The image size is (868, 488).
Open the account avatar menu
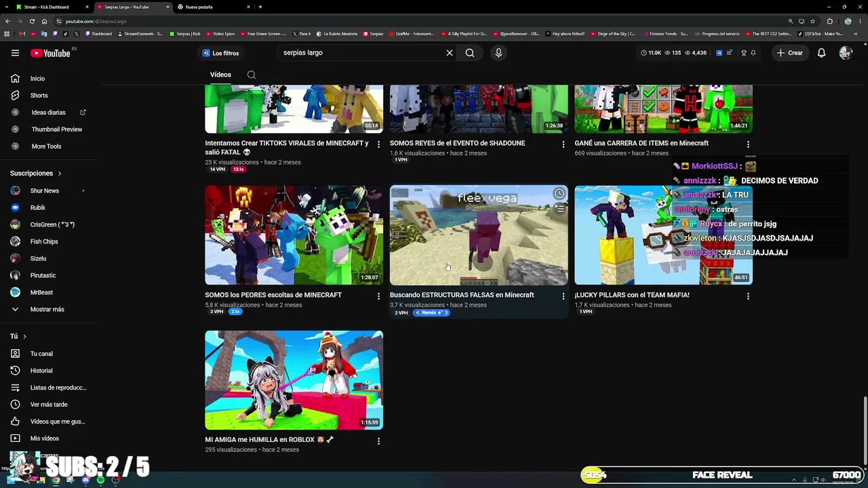(845, 53)
